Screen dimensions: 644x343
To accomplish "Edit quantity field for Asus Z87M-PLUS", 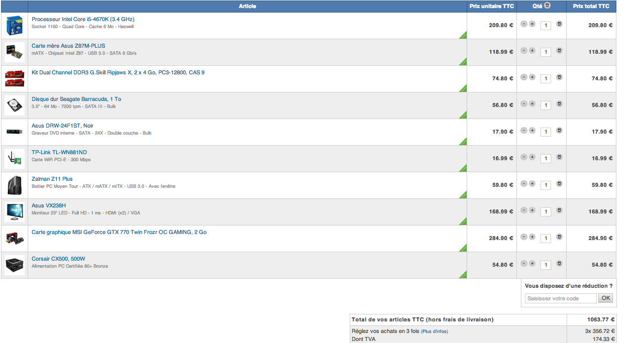I will coord(546,52).
